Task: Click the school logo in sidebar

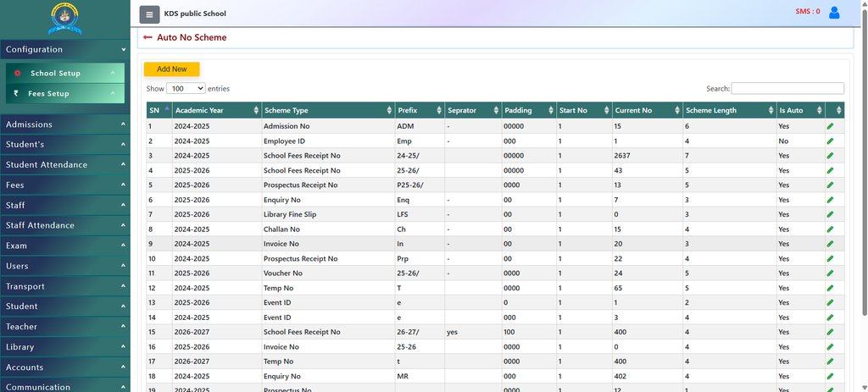Action: 64,19
